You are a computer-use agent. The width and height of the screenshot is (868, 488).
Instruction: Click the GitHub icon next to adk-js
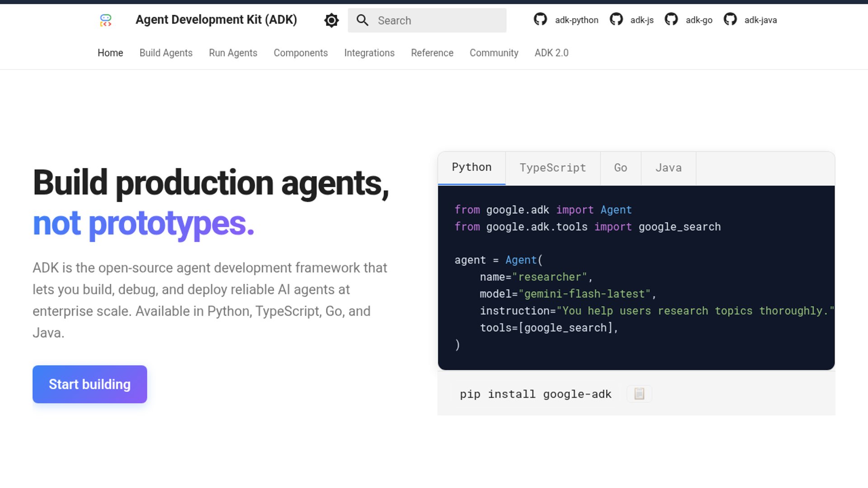616,19
